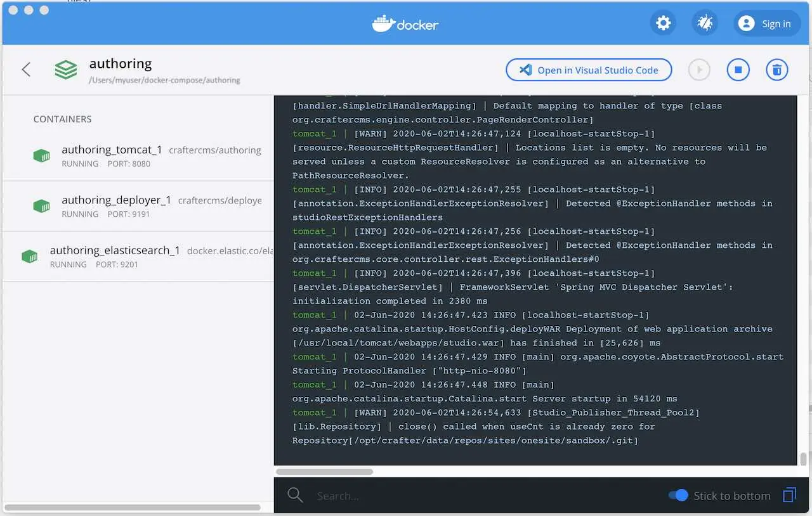Open the troubleshoot bug icon
The image size is (812, 516).
(705, 23)
